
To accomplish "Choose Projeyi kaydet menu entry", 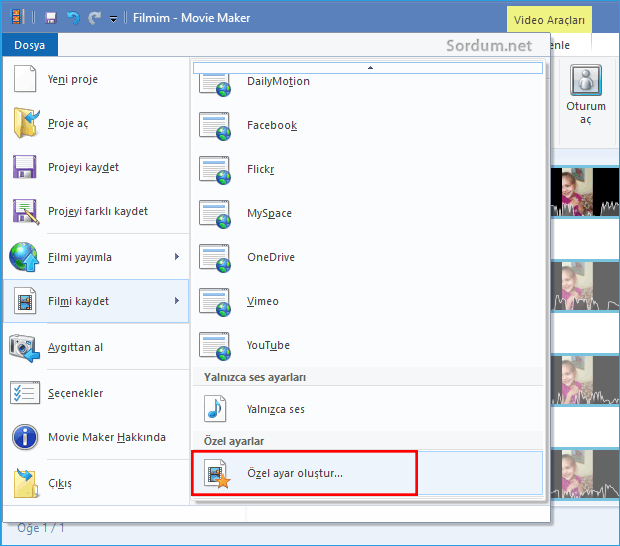I will (83, 167).
